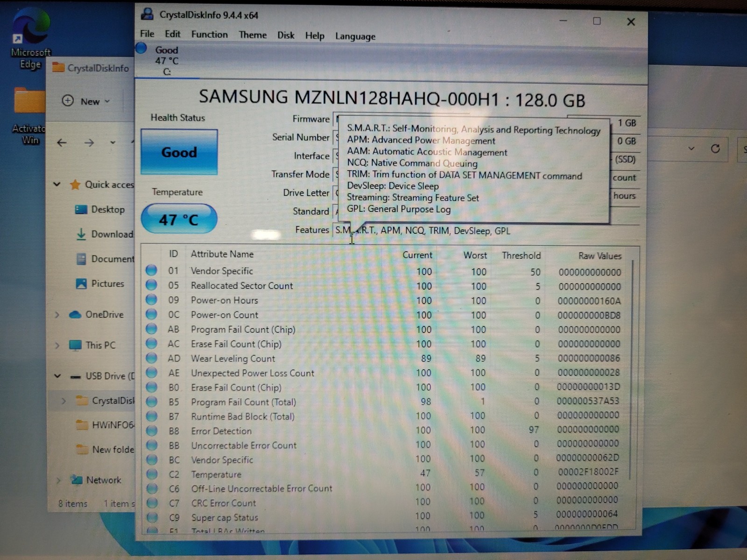
Task: Click the New button in File Explorer
Action: [x=86, y=101]
